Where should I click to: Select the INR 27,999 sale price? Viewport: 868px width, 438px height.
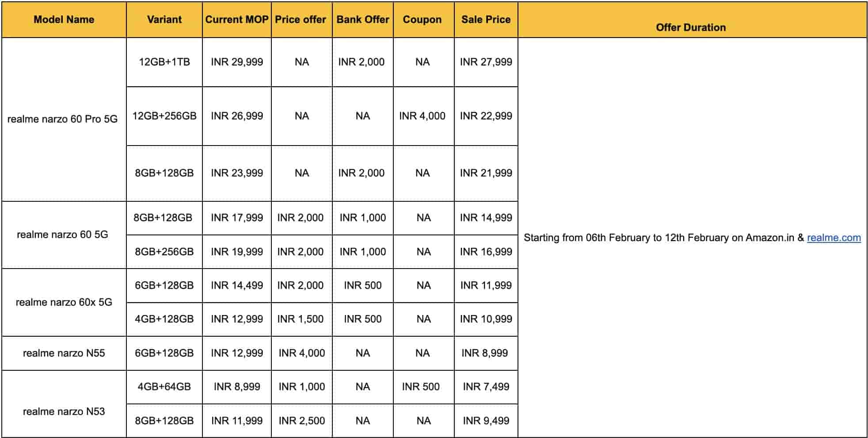tap(486, 62)
